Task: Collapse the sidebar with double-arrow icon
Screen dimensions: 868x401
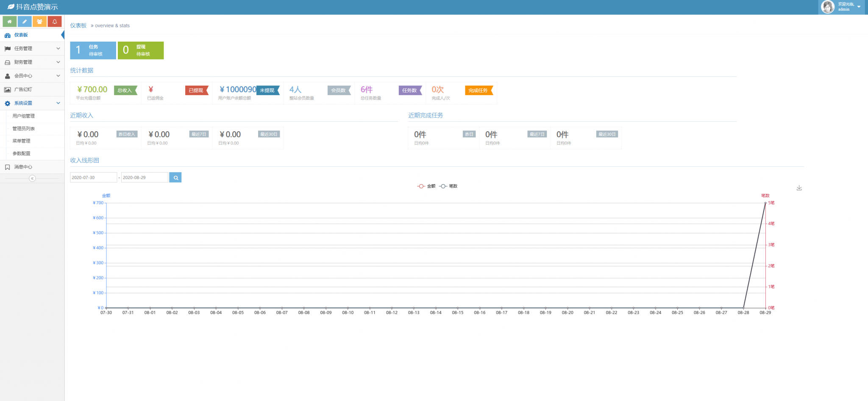Action: [32, 179]
